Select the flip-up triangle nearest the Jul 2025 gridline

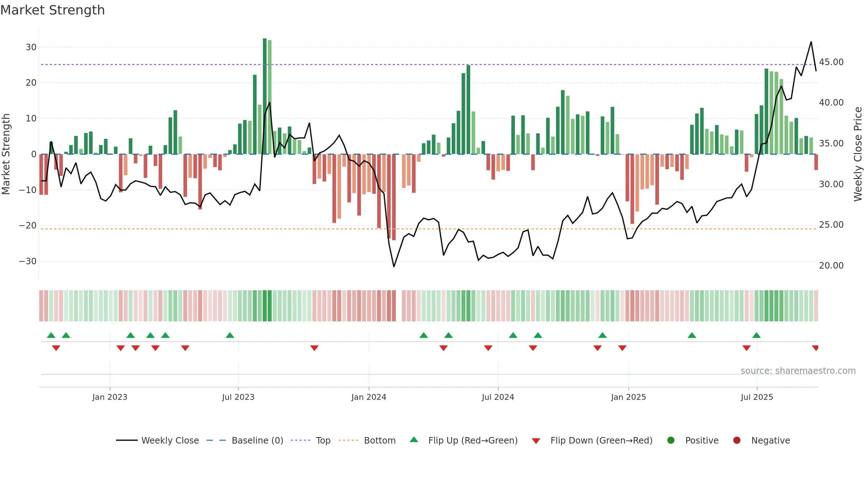[x=757, y=335]
